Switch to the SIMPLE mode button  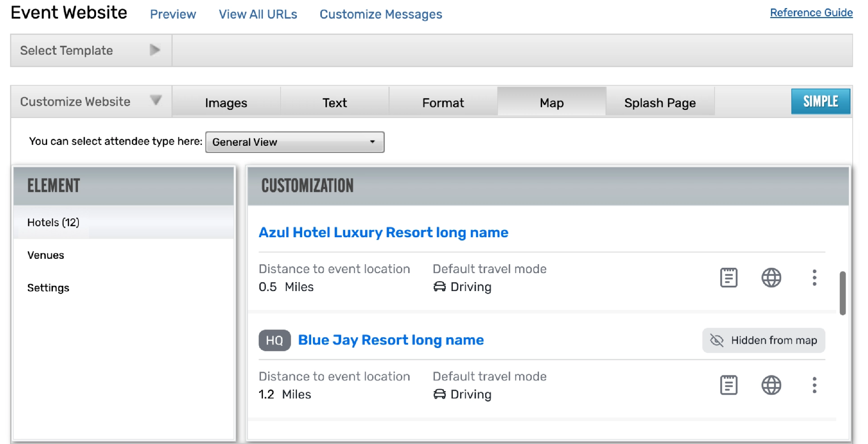[820, 101]
